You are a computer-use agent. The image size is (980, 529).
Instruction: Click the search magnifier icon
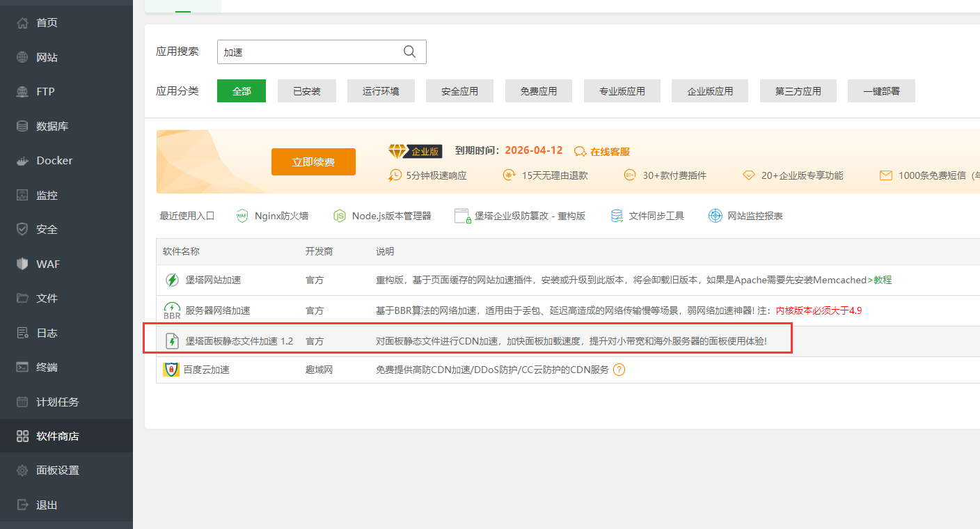pyautogui.click(x=410, y=52)
